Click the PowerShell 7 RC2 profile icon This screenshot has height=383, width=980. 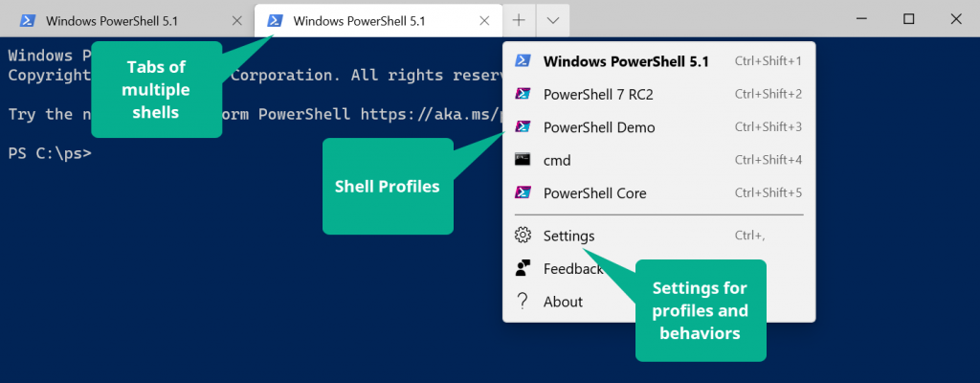(x=523, y=94)
